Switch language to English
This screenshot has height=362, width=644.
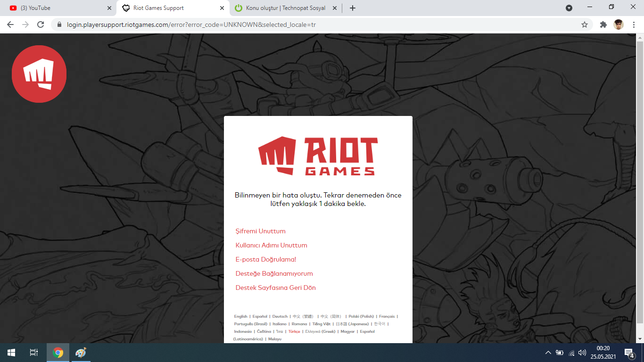(240, 317)
